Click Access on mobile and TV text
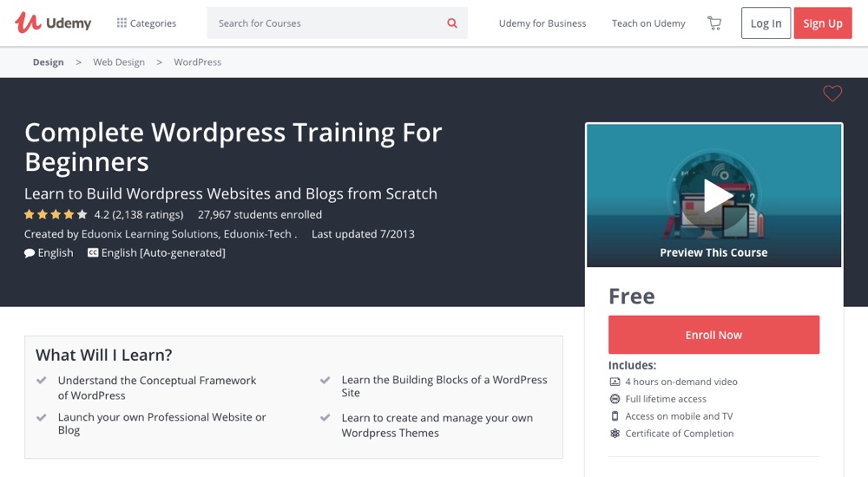The width and height of the screenshot is (868, 477). point(680,416)
